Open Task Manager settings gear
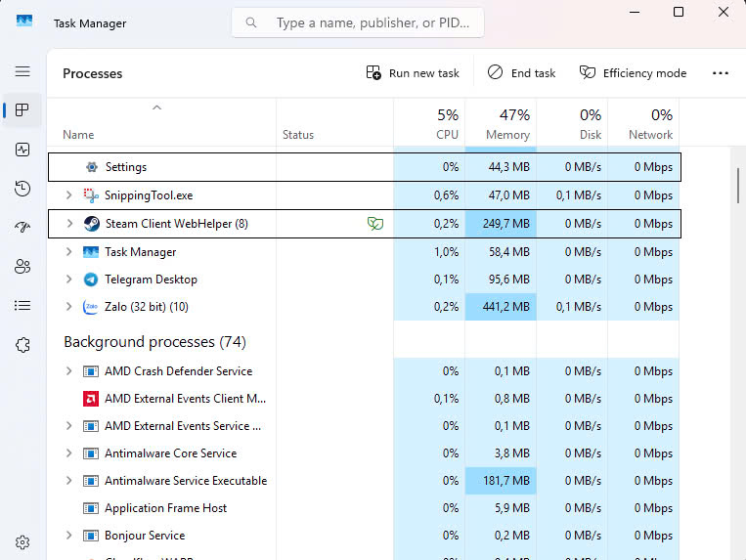Screen dimensions: 746x560 point(22,542)
